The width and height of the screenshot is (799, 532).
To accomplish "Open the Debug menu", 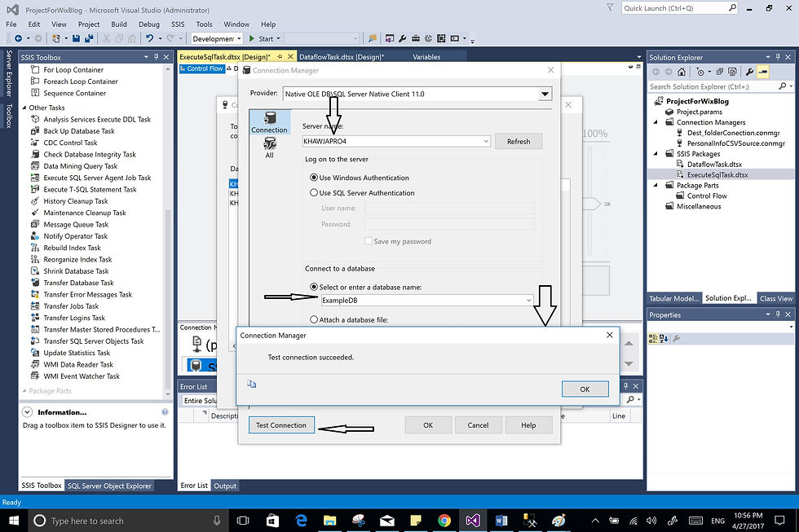I will point(148,24).
